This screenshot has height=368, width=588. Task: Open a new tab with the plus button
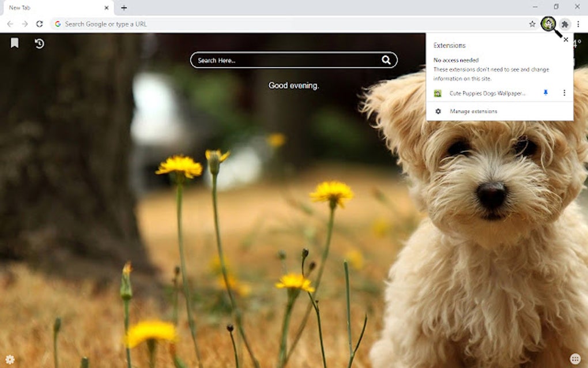click(124, 7)
